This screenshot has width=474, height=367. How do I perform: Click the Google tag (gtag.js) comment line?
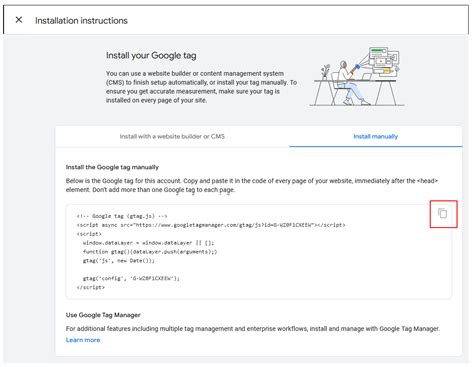pos(122,216)
